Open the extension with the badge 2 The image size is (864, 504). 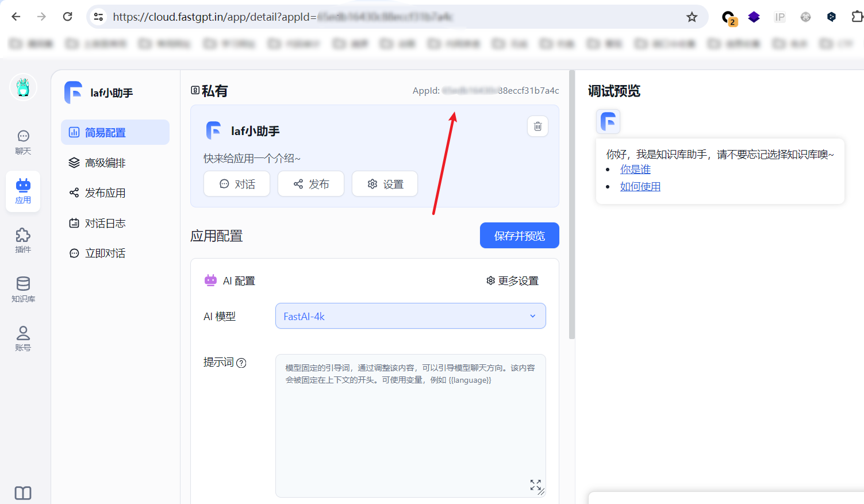click(x=729, y=18)
